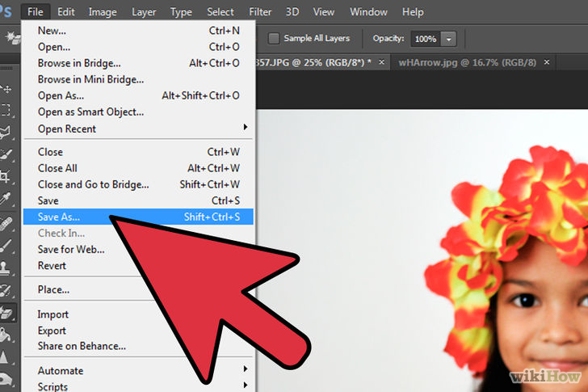
Task: Choose Open... from File menu
Action: 138,47
